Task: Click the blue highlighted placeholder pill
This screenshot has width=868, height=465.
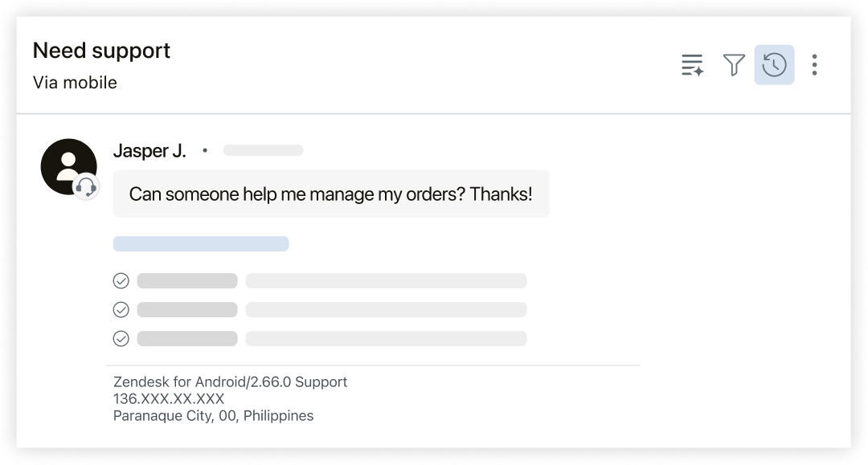Action: (201, 243)
